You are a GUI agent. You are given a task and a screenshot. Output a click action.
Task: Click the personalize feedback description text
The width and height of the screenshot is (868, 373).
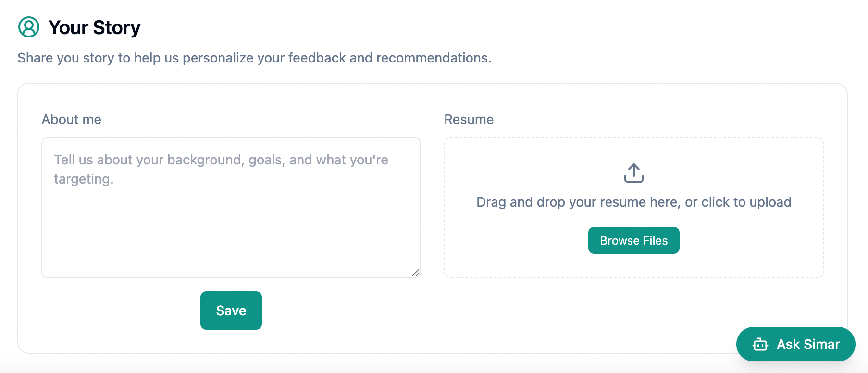pos(254,58)
